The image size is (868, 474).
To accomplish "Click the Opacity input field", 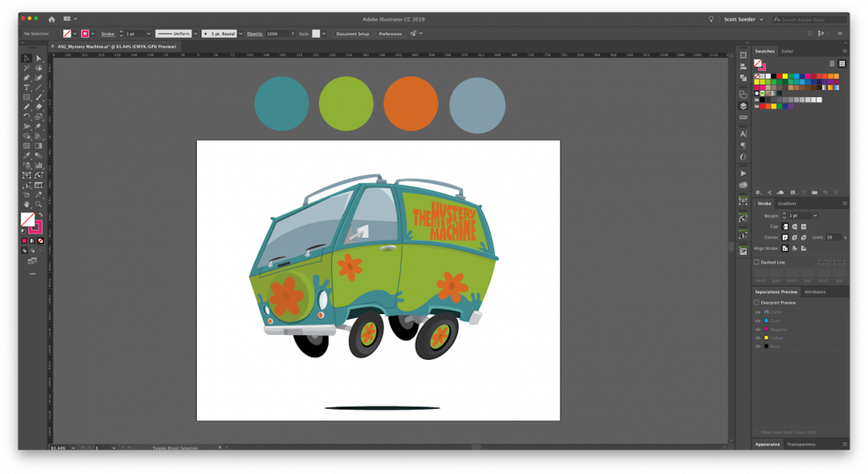I will click(x=277, y=34).
